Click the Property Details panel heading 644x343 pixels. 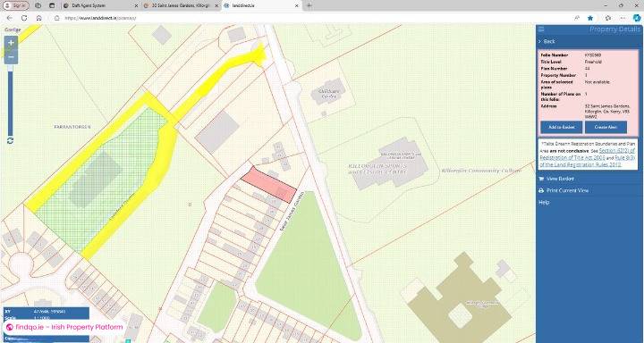[x=614, y=29]
